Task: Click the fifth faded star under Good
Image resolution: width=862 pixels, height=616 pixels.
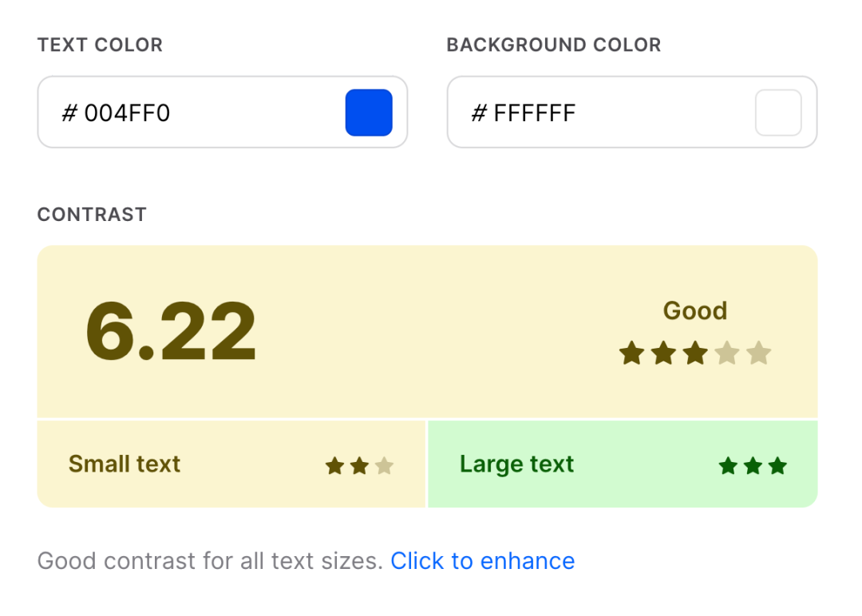Action: point(759,353)
